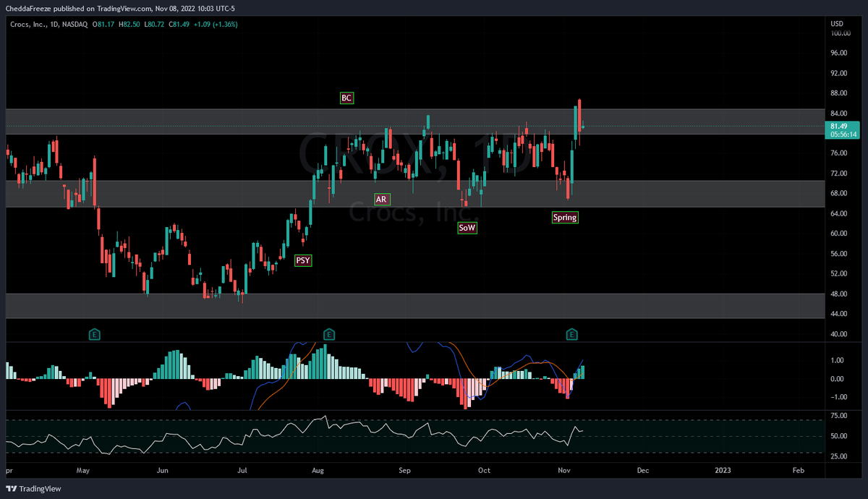Click the 72.00 price axis label

839,174
